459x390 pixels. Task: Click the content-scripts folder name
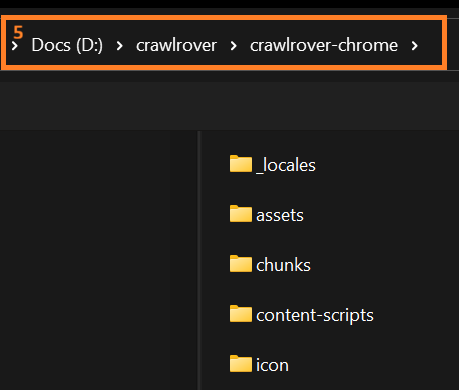pos(315,315)
